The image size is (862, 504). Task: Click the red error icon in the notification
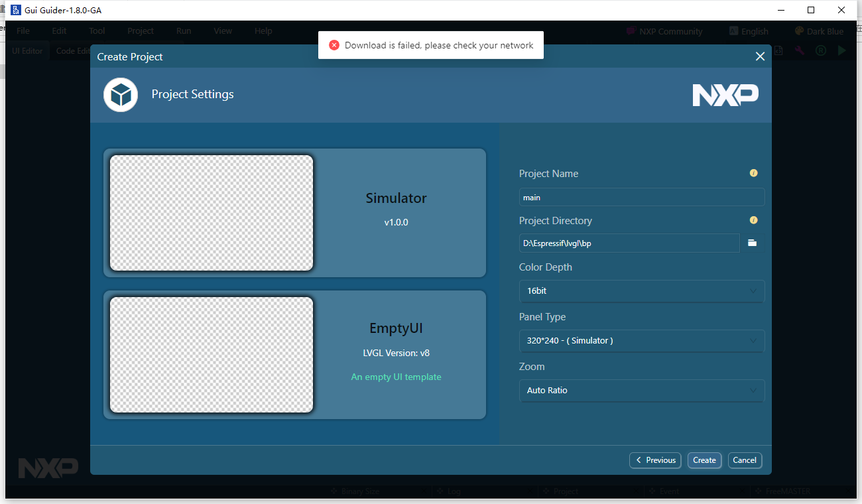(x=334, y=45)
